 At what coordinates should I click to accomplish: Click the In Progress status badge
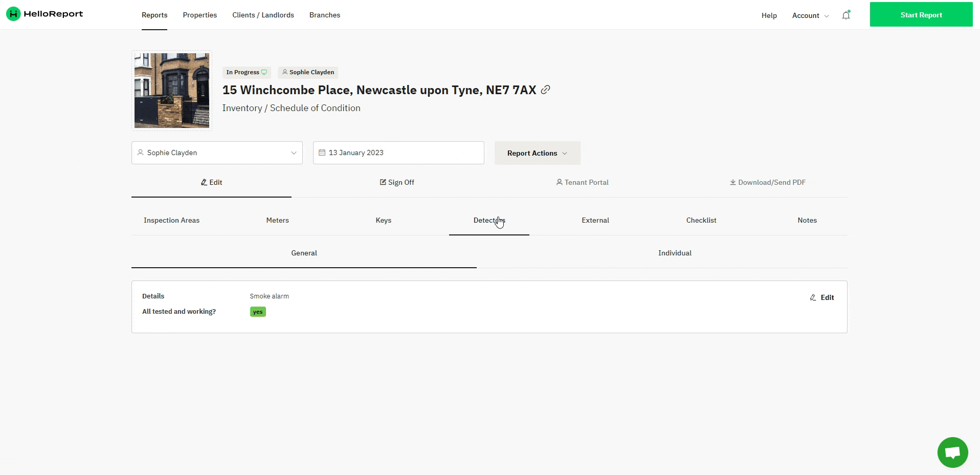pos(247,72)
